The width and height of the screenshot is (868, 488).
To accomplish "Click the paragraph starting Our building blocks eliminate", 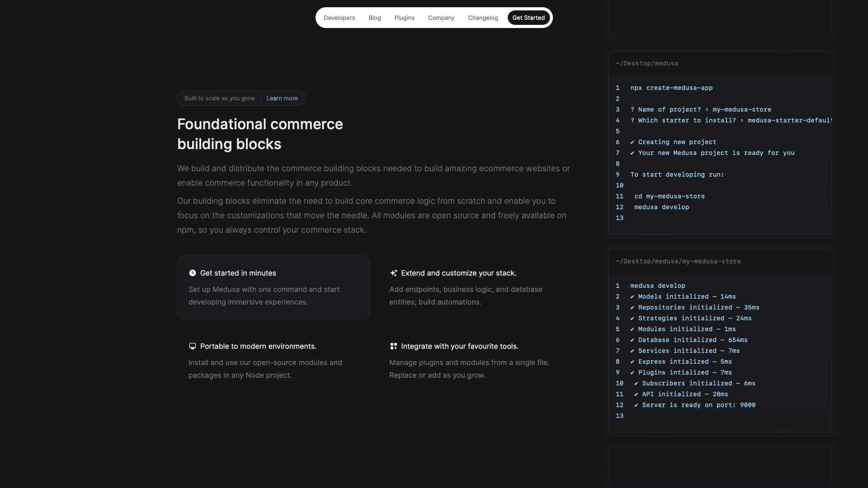I will pyautogui.click(x=372, y=215).
